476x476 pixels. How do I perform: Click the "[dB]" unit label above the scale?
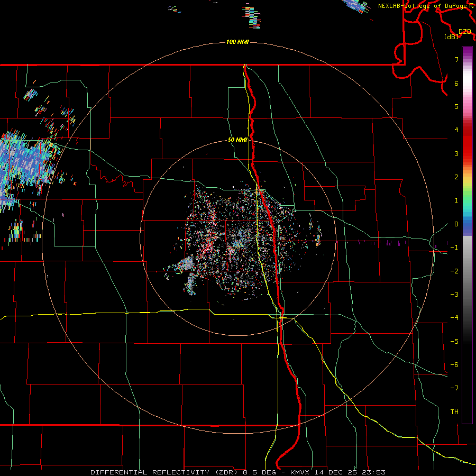point(452,36)
